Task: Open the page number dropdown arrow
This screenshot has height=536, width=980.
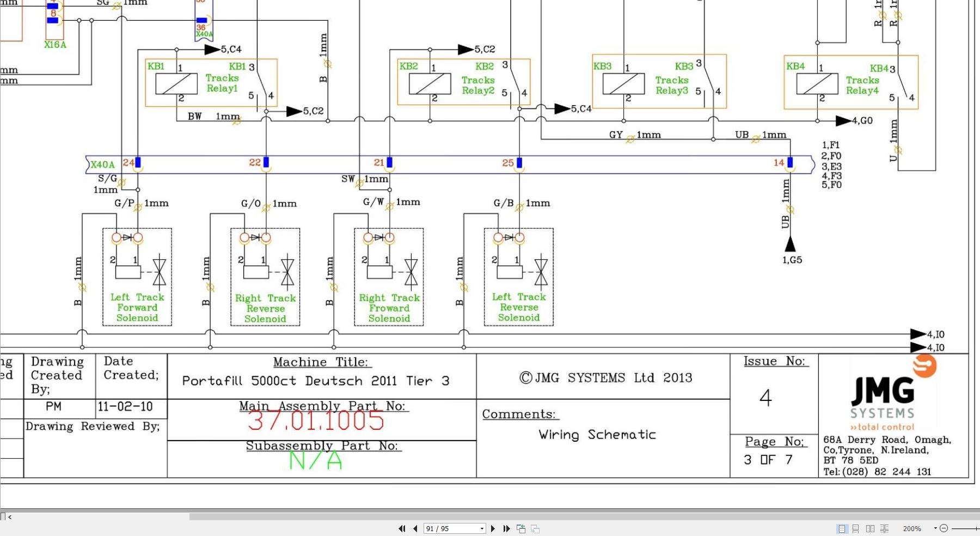Action: 482,528
